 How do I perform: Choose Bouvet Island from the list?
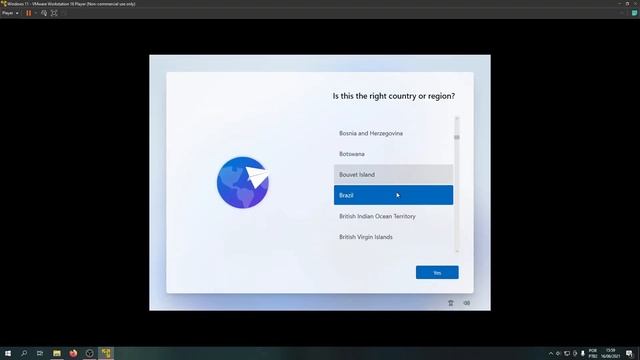coord(393,174)
